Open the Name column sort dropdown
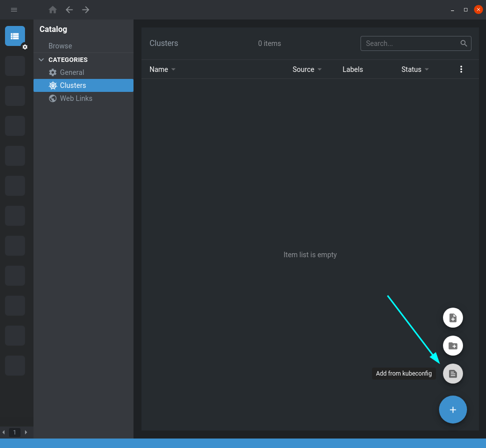Screen dimensions: 486x448 click(173, 69)
